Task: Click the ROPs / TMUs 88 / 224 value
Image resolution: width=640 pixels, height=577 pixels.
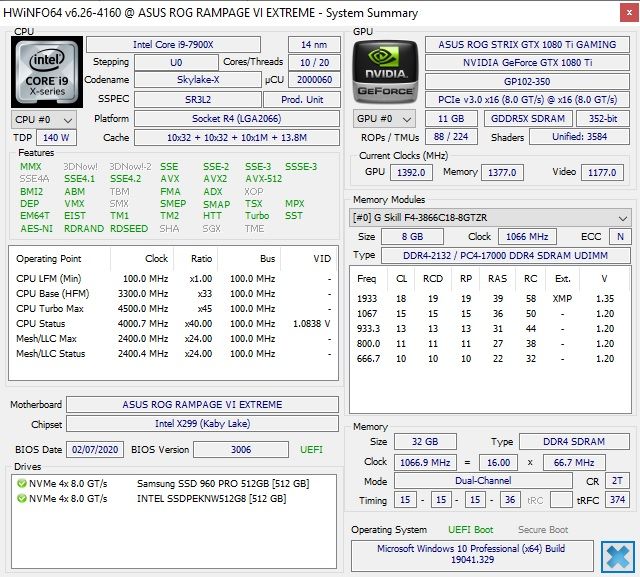Action: (x=451, y=137)
